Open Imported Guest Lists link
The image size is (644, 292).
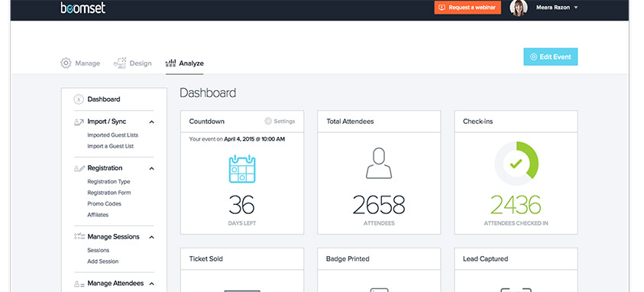[x=113, y=135]
